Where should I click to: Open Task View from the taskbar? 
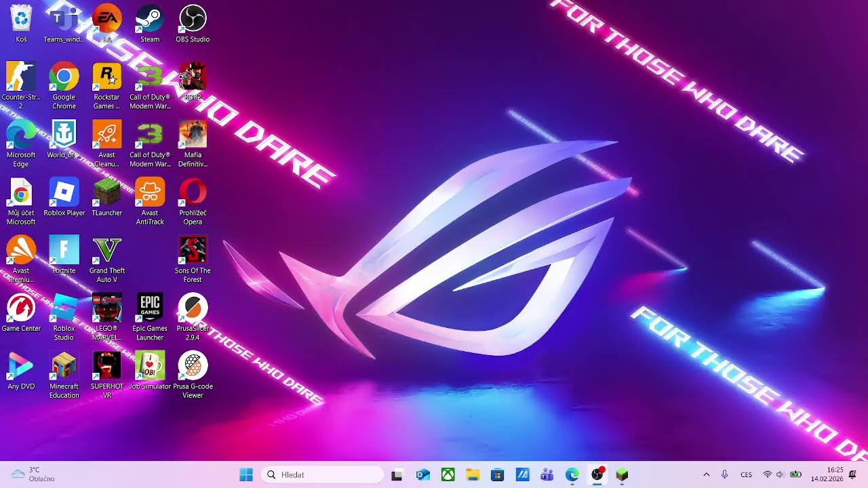(397, 474)
